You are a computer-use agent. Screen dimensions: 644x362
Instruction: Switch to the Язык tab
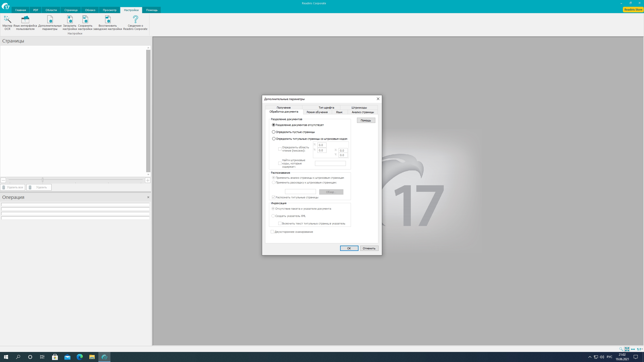click(x=339, y=112)
